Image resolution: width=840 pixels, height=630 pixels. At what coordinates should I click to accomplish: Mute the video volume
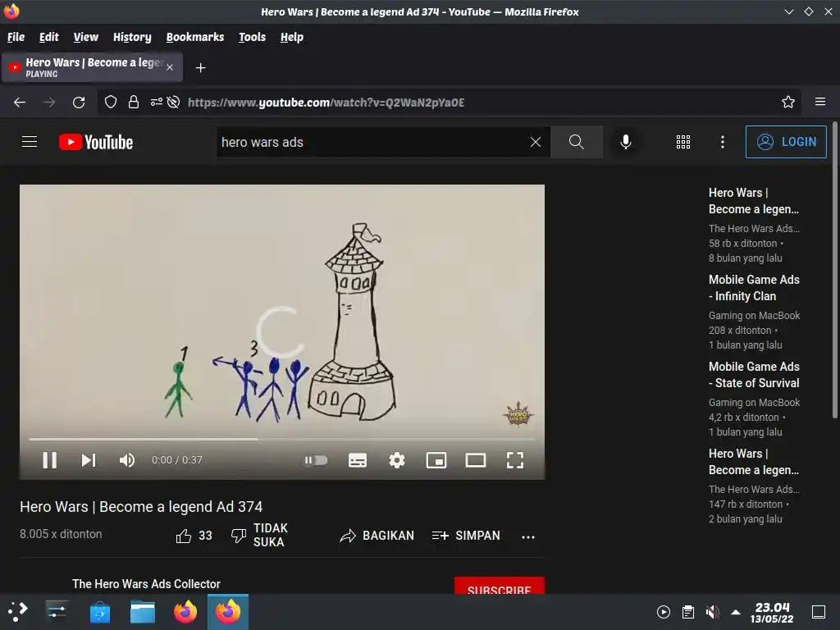[x=127, y=460]
